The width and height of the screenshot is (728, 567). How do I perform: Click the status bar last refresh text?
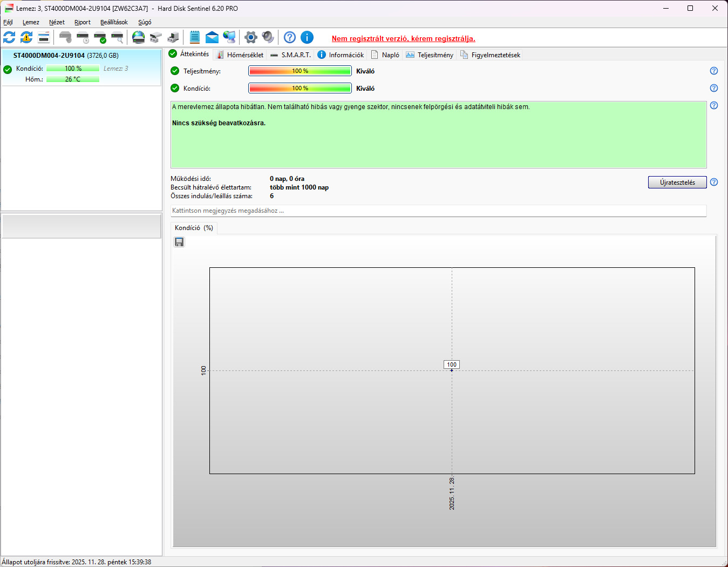76,562
